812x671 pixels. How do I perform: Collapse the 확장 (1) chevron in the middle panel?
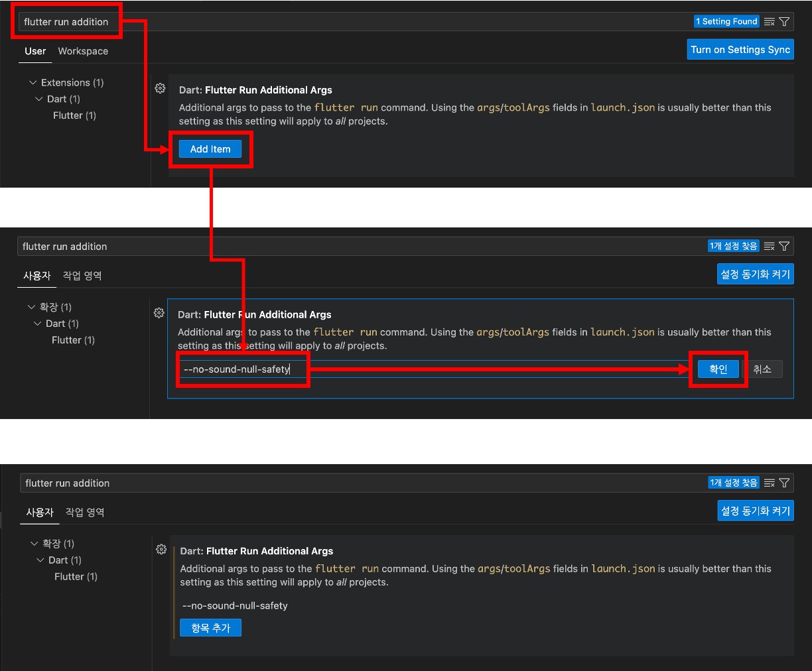pos(31,307)
